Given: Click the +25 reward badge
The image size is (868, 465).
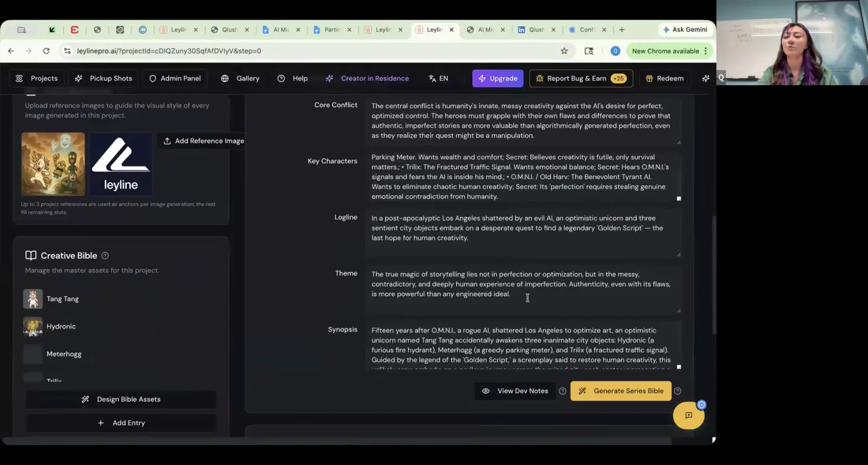Looking at the screenshot, I should pyautogui.click(x=618, y=79).
